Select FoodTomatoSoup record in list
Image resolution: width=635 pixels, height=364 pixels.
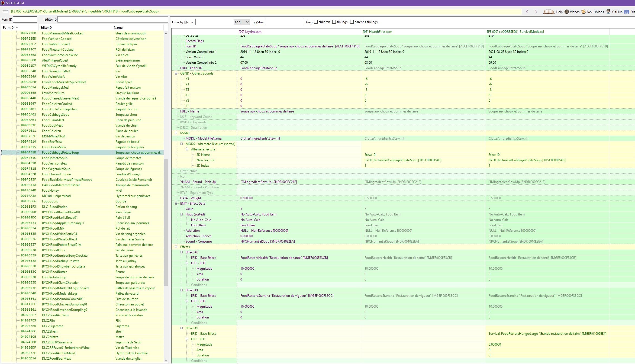[55, 158]
